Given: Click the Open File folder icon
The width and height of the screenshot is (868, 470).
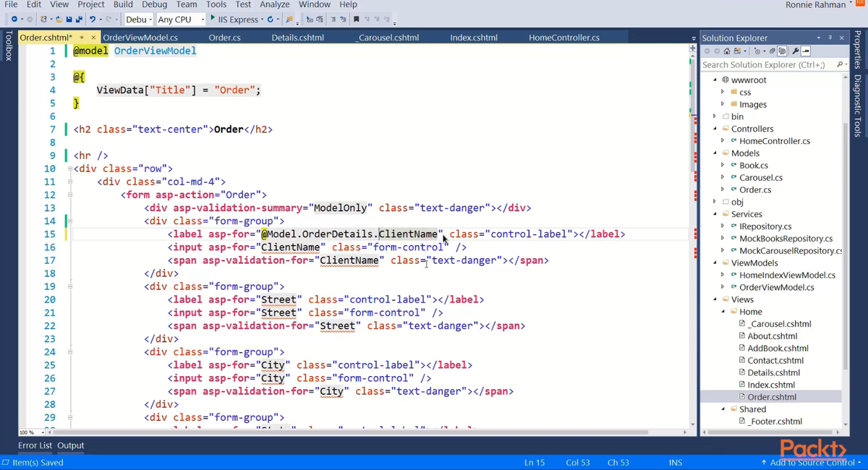Looking at the screenshot, I should tap(59, 20).
